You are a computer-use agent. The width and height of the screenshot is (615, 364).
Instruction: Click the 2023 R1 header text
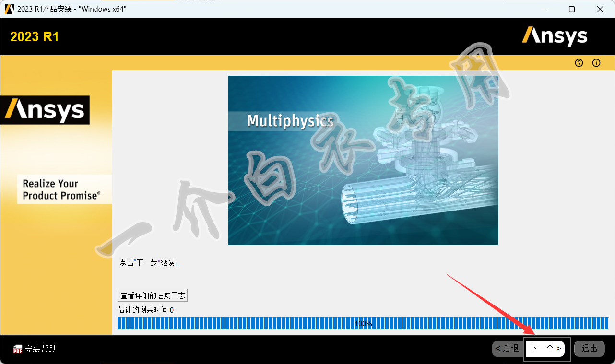click(x=35, y=37)
